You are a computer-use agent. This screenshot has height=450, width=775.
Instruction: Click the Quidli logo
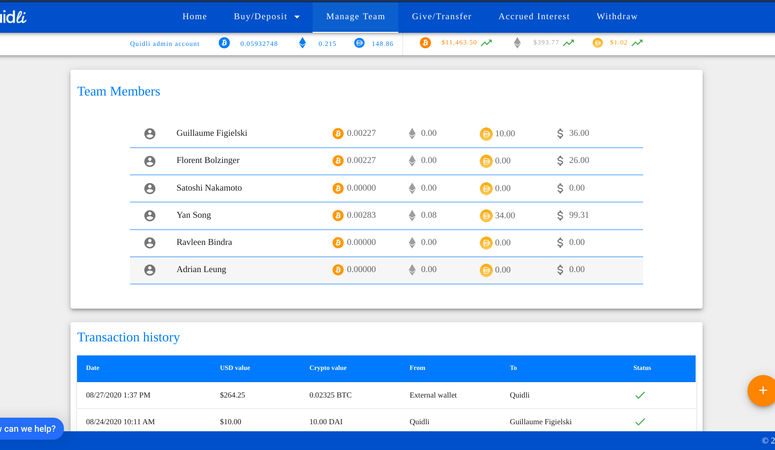pos(13,17)
